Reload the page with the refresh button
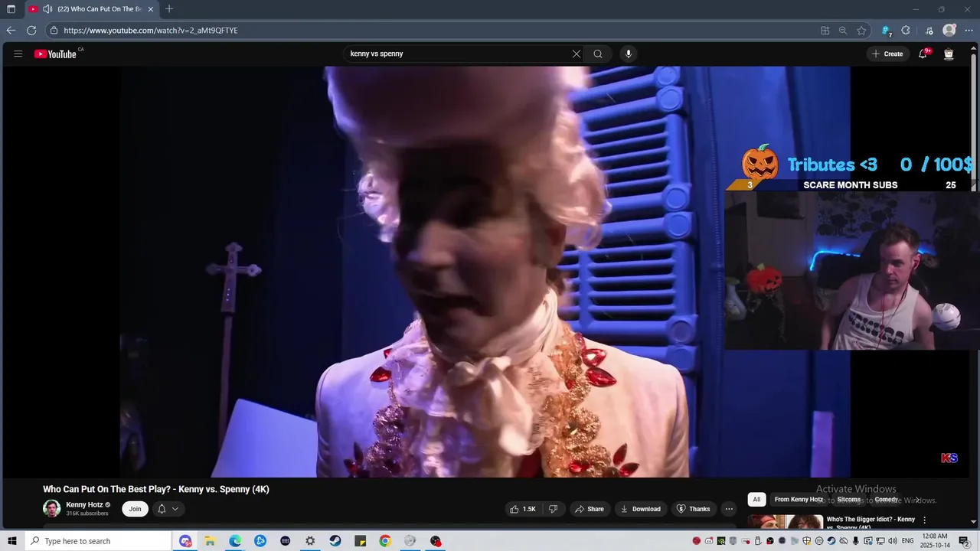 pos(31,31)
